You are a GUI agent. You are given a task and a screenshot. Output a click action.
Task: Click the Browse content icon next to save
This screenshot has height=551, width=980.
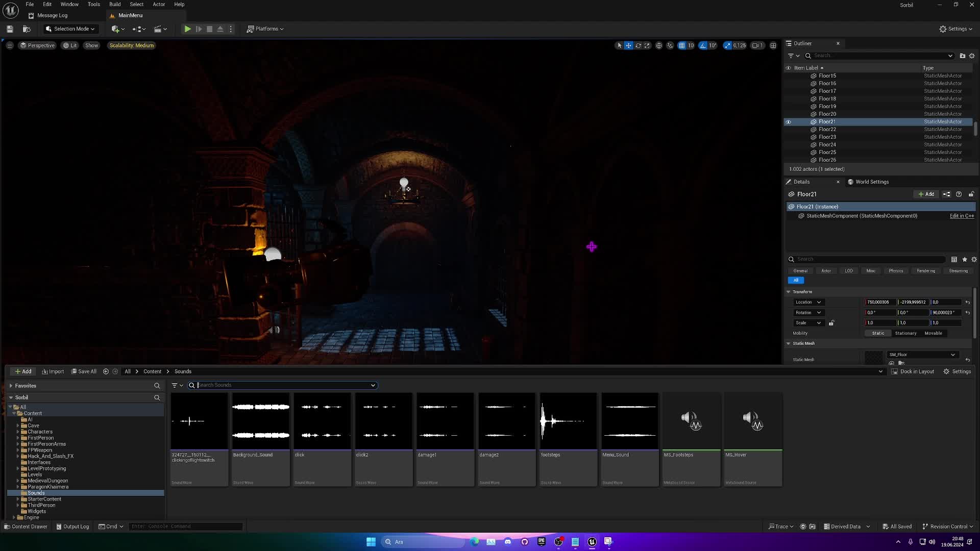point(27,29)
